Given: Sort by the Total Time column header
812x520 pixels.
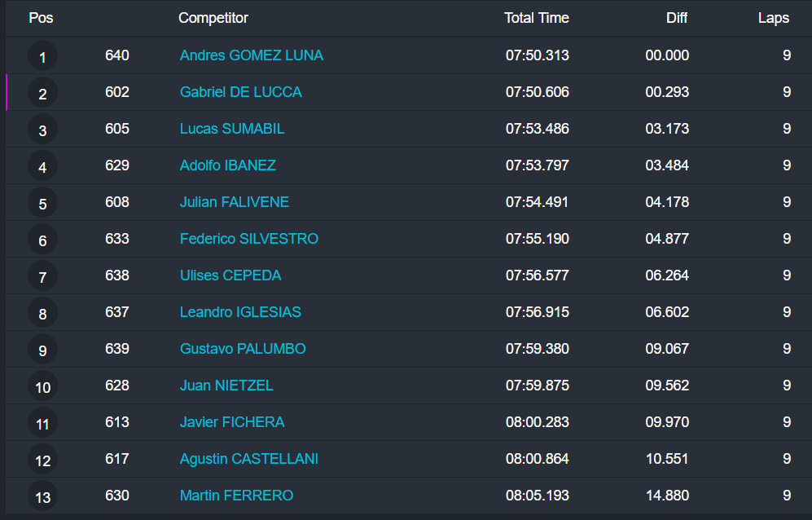Looking at the screenshot, I should pyautogui.click(x=536, y=18).
